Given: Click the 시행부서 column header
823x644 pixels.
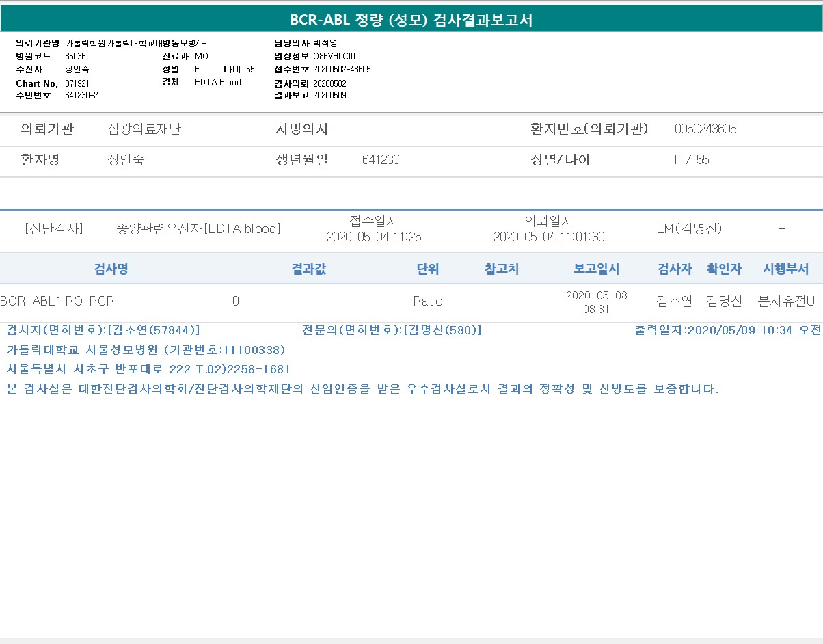Looking at the screenshot, I should tap(786, 269).
